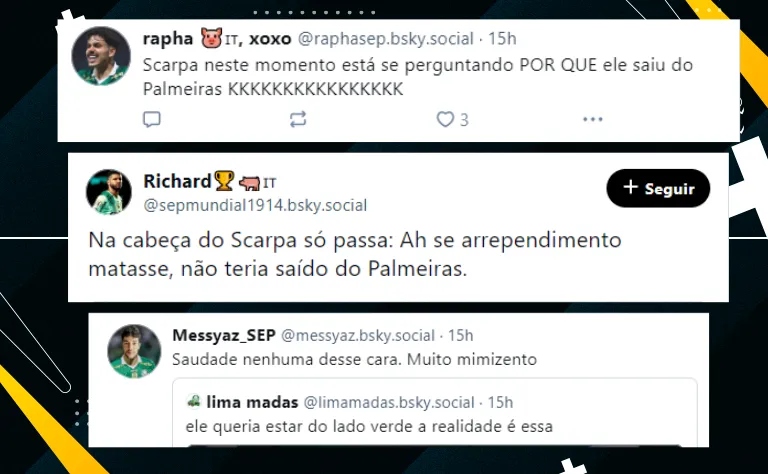This screenshot has width=768, height=474.
Task: Click the @raphasep.bsky.social handle
Action: point(386,39)
